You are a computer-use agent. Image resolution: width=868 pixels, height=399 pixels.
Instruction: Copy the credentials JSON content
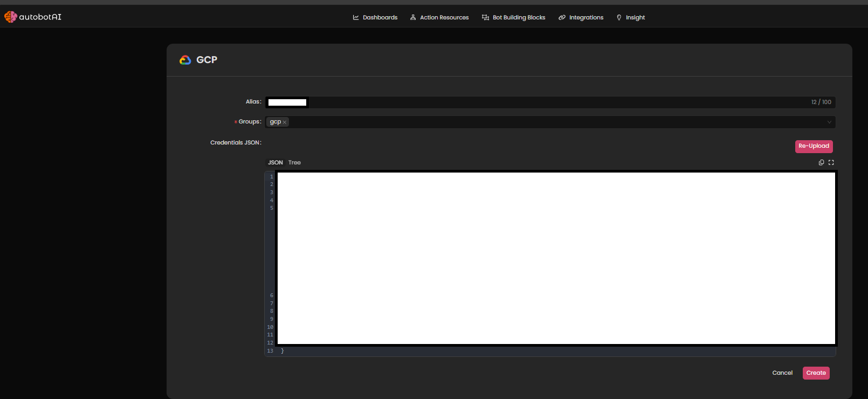[x=821, y=162]
